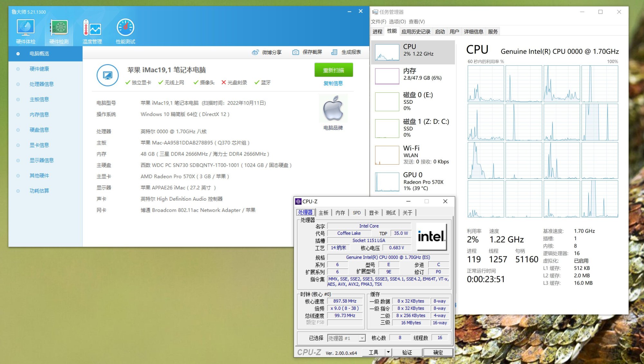The image size is (644, 364).
Task: Expand 工具 dropdown arrow in CPU-Z
Action: point(388,352)
